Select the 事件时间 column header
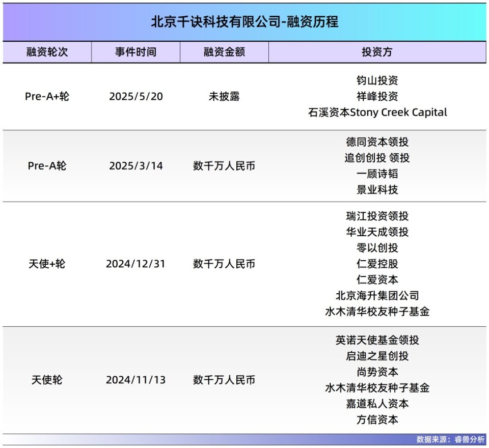The image size is (489, 448). (136, 51)
